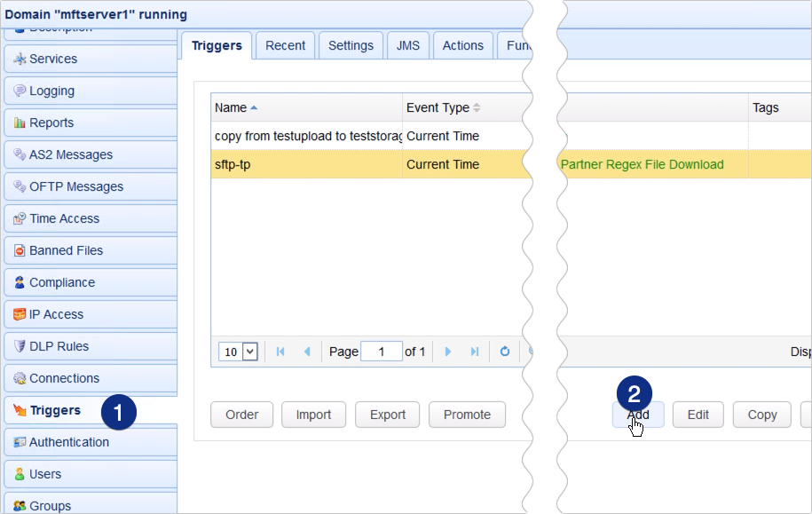The width and height of the screenshot is (812, 514).
Task: Open the JMS tab
Action: pyautogui.click(x=408, y=45)
